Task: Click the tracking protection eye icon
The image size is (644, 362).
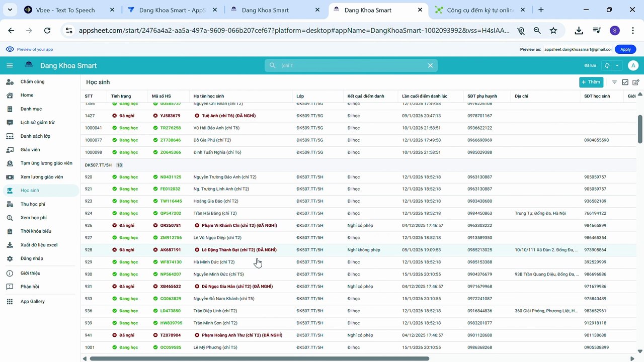Action: click(521, 31)
